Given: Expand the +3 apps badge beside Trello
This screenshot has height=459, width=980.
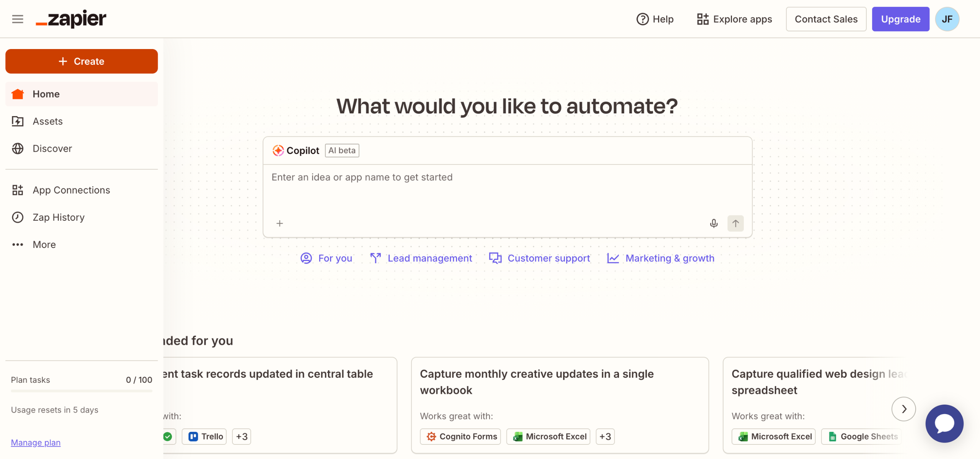Looking at the screenshot, I should pyautogui.click(x=242, y=436).
